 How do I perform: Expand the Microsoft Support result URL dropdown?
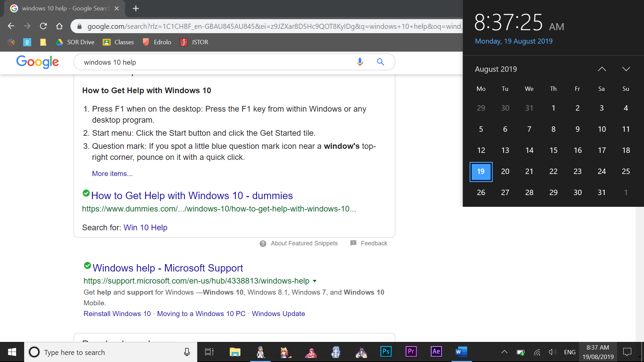pyautogui.click(x=315, y=281)
